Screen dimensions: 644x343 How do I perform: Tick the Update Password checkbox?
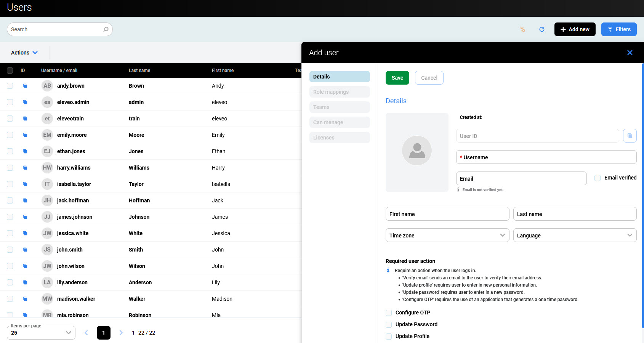pos(389,325)
